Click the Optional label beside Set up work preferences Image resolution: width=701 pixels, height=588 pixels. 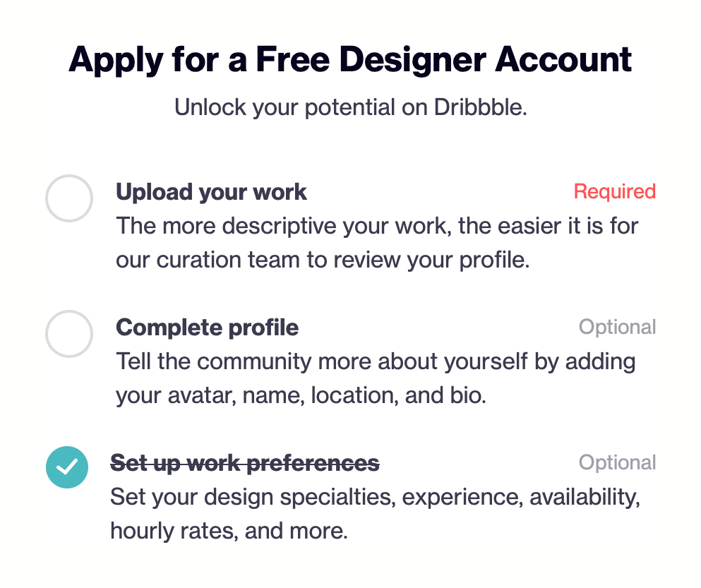(x=617, y=462)
